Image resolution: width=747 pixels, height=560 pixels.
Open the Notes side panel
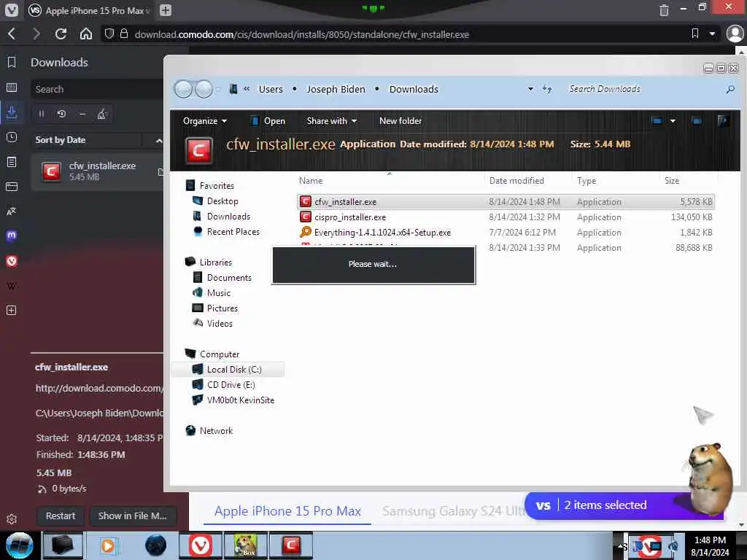(x=12, y=162)
